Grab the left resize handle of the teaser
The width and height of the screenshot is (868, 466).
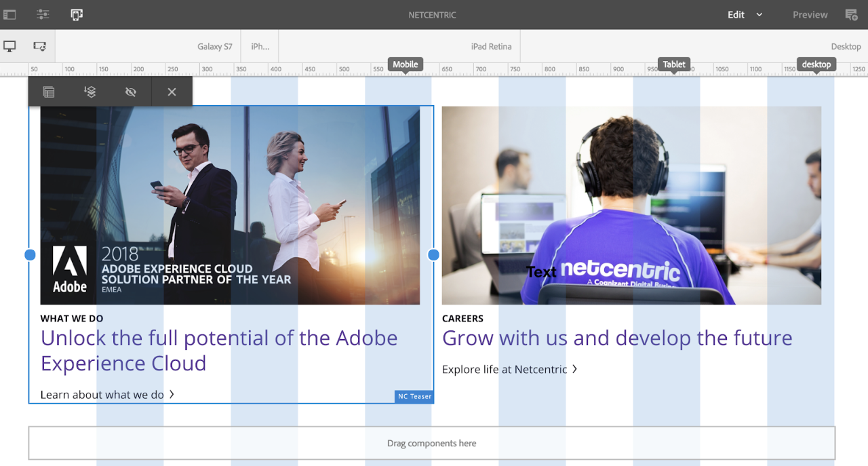[x=30, y=254]
